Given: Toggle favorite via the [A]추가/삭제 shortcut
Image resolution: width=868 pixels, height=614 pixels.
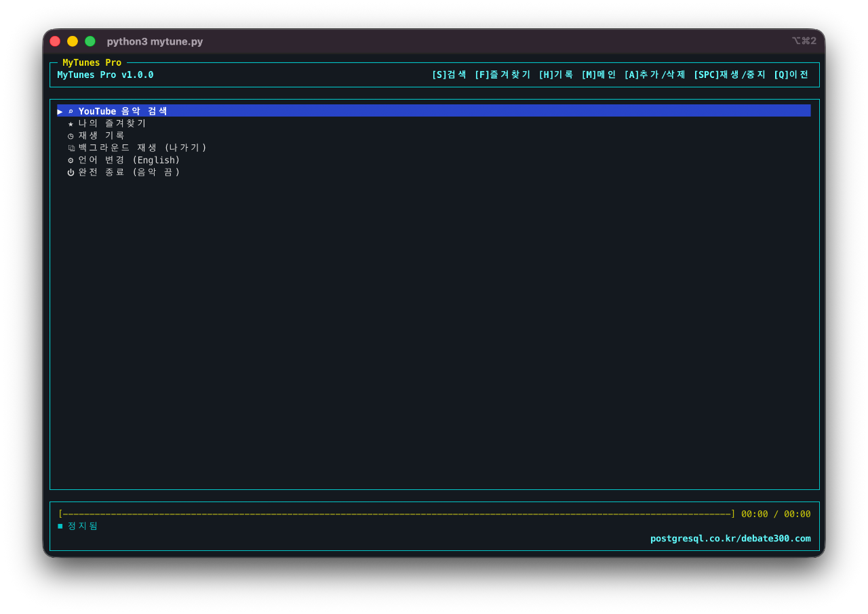Looking at the screenshot, I should coord(654,75).
